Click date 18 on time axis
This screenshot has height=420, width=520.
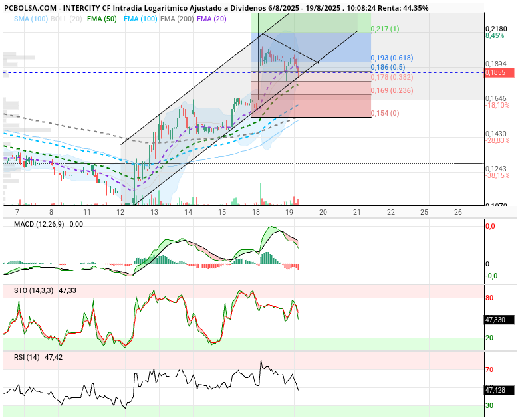[256, 212]
